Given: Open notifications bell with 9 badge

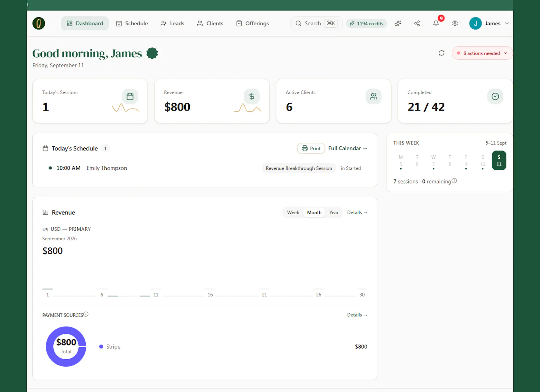Looking at the screenshot, I should (x=436, y=23).
